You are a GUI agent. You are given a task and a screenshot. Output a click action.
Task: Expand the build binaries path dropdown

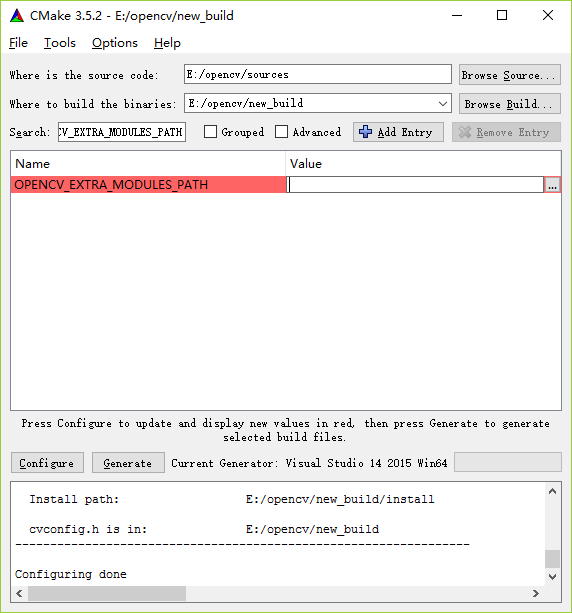pyautogui.click(x=443, y=104)
